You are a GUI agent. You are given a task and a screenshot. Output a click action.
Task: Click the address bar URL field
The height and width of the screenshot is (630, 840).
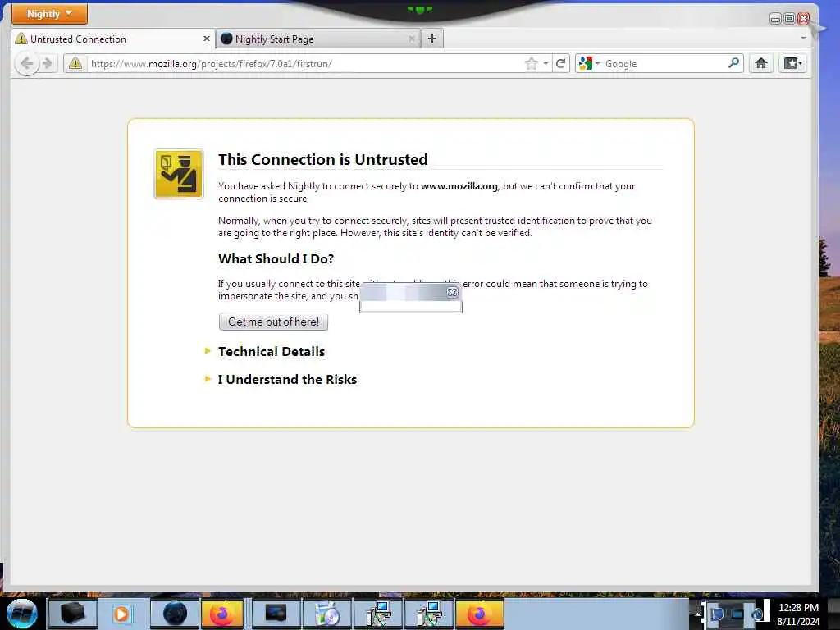(x=305, y=64)
